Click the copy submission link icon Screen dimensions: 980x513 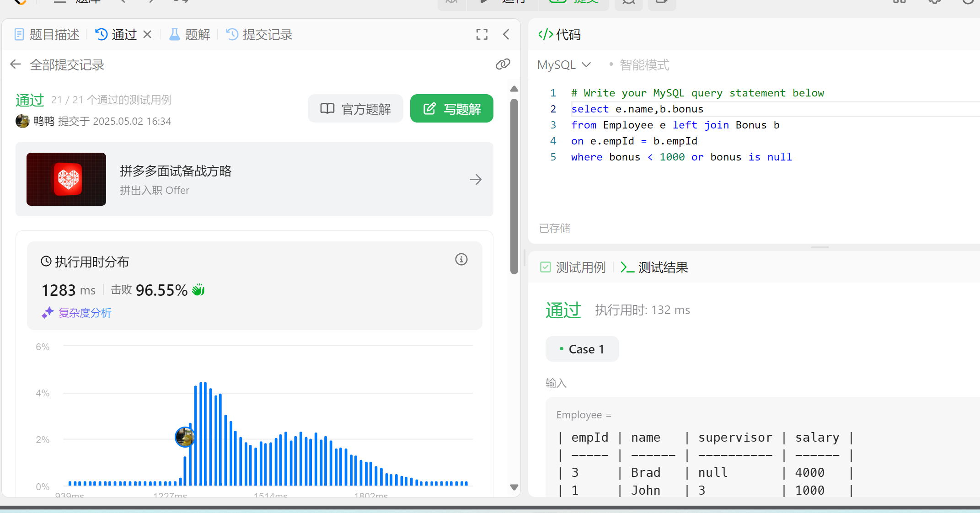coord(503,64)
